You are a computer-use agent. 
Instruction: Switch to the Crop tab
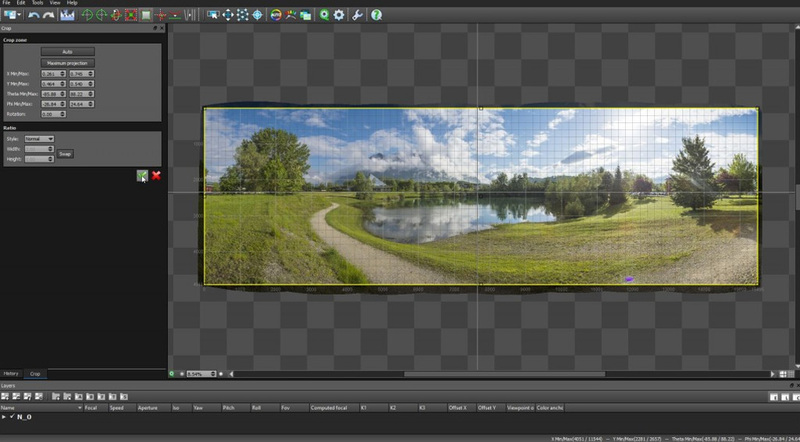tap(35, 374)
